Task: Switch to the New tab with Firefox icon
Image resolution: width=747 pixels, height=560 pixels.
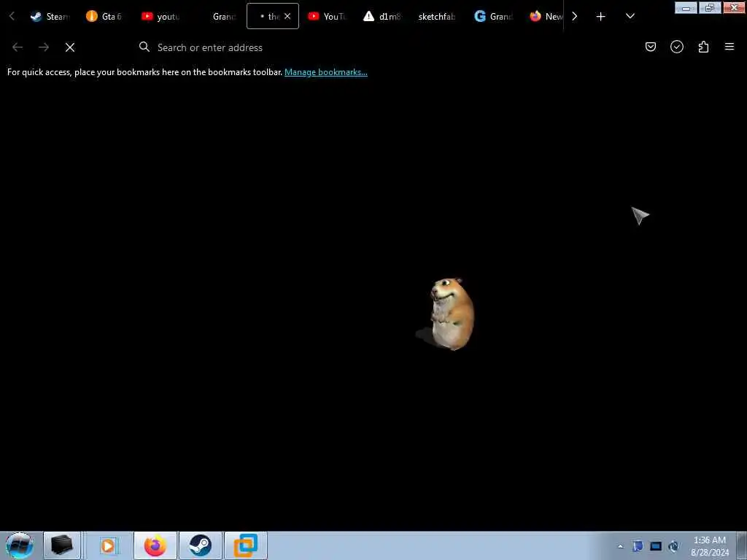Action: click(546, 16)
